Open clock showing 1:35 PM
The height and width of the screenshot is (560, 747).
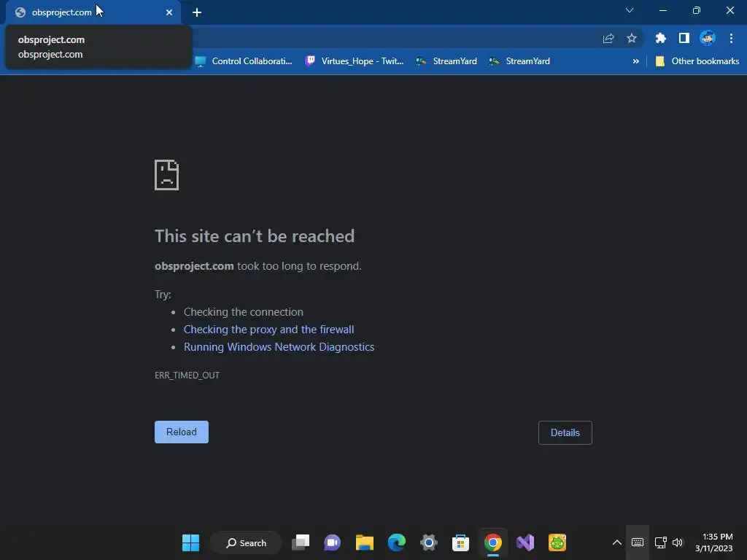[x=713, y=542]
